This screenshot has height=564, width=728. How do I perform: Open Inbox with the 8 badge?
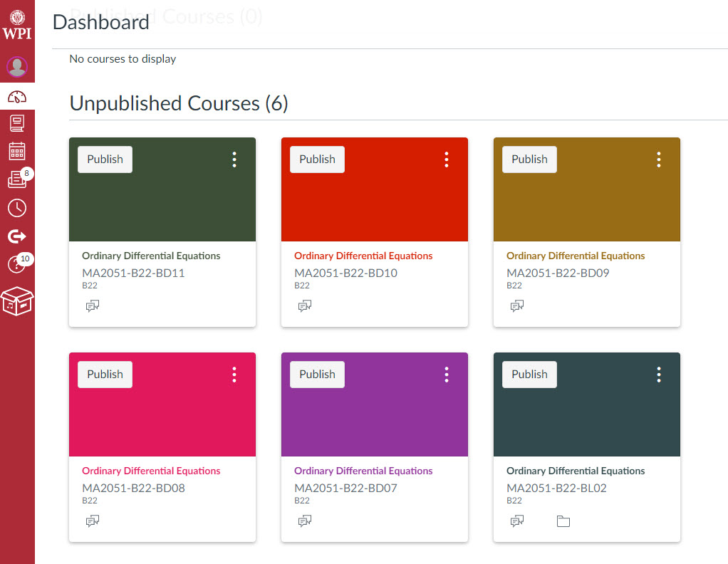(x=17, y=179)
